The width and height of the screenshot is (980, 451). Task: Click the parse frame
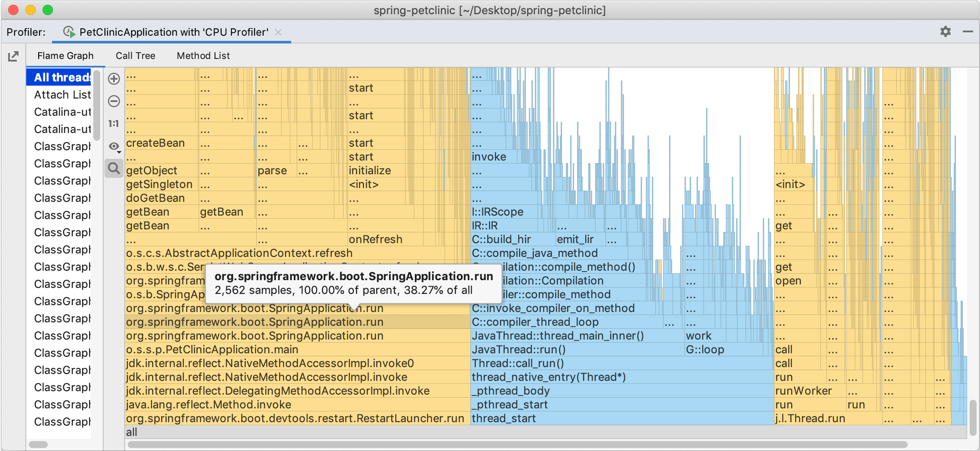[276, 170]
